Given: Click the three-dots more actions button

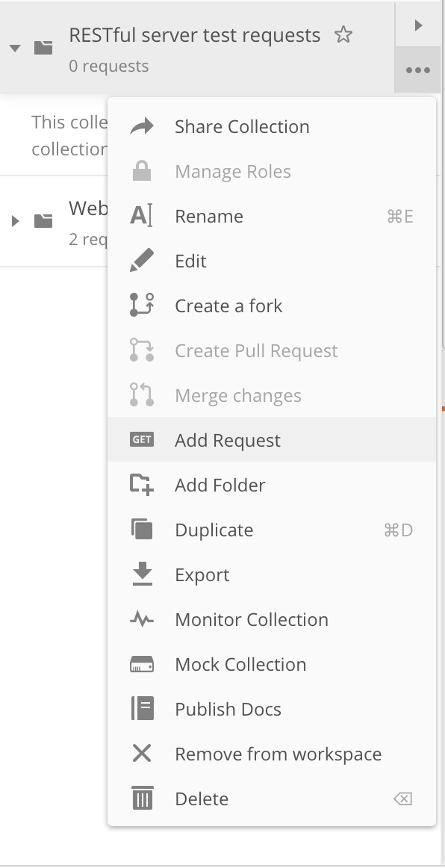Looking at the screenshot, I should tap(418, 70).
